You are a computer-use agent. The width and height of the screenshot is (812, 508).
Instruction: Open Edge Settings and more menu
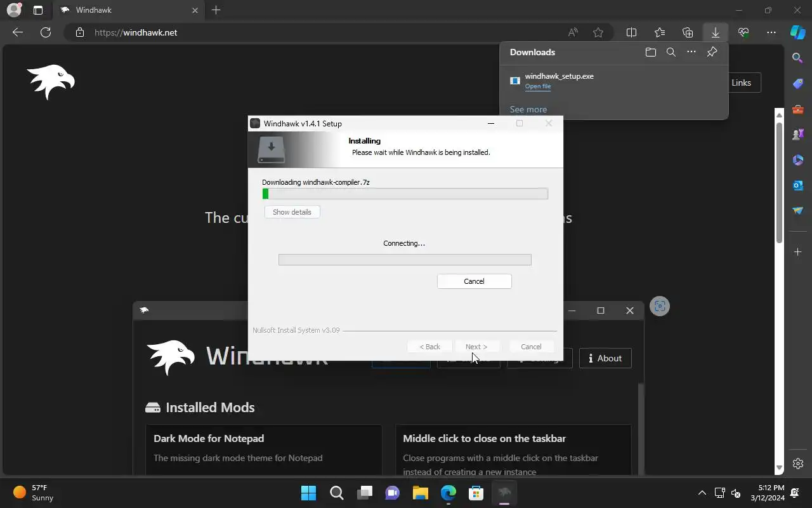click(771, 32)
